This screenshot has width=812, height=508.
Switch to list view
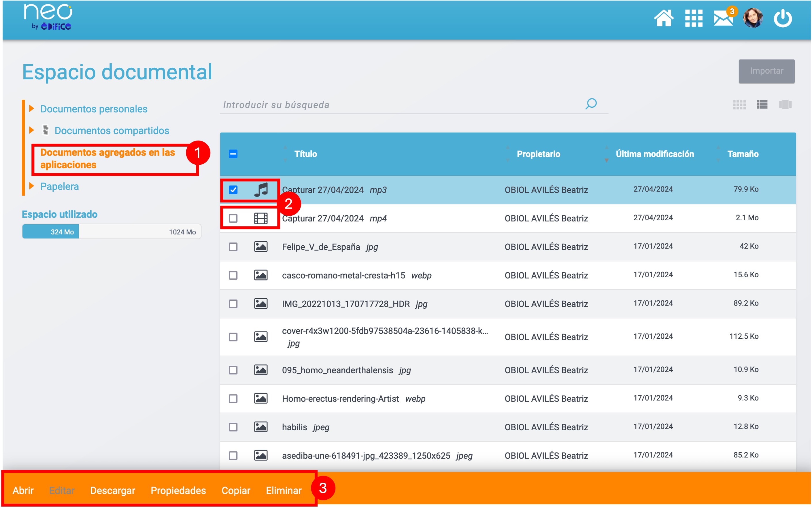[762, 105]
